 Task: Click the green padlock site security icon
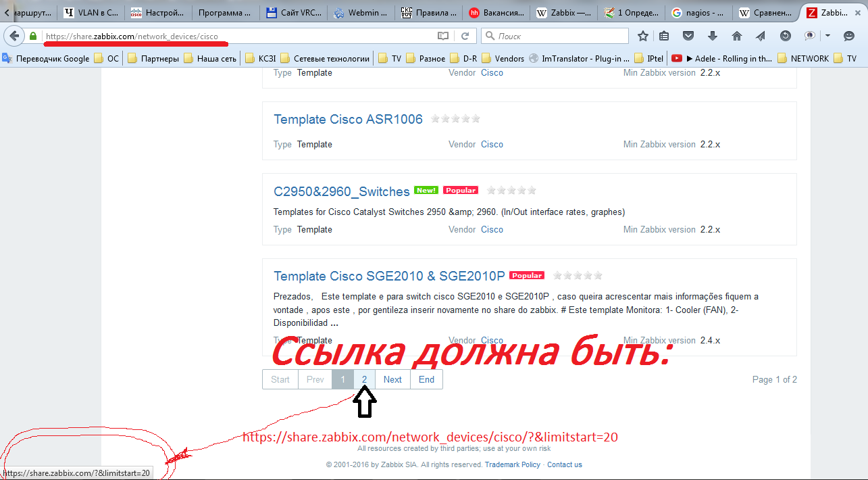[x=34, y=36]
